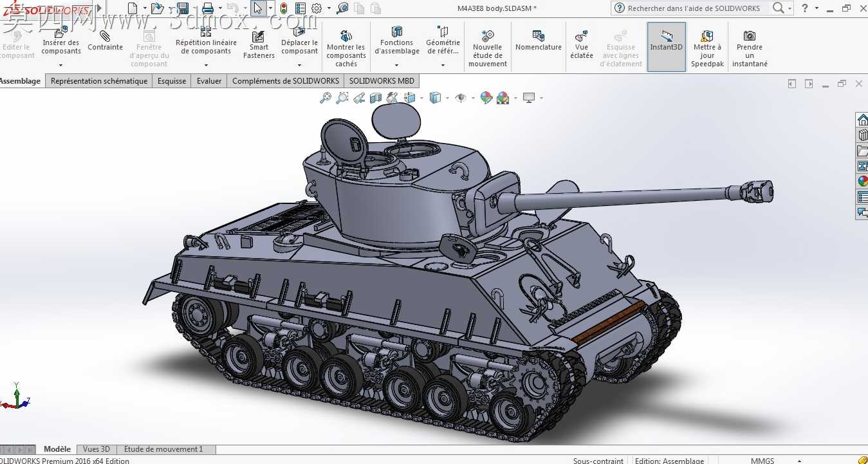
Task: Toggle Instant3D mode
Action: 666,46
